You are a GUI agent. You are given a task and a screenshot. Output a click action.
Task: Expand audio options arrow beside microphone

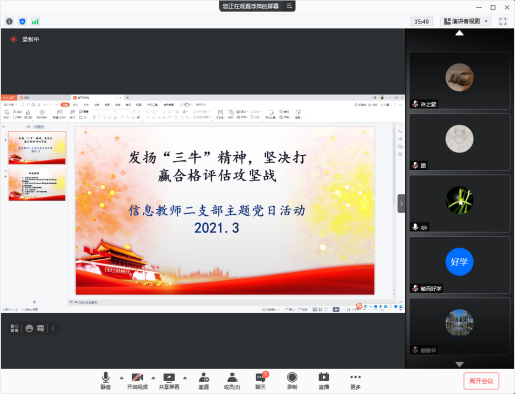point(121,378)
